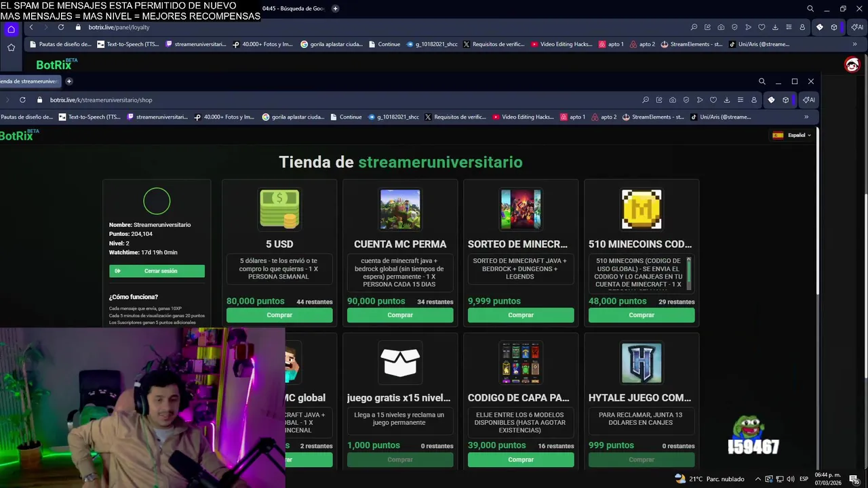The height and width of the screenshot is (488, 868).
Task: Open Video Editing Hacks bookmark in back window
Action: coord(561,44)
